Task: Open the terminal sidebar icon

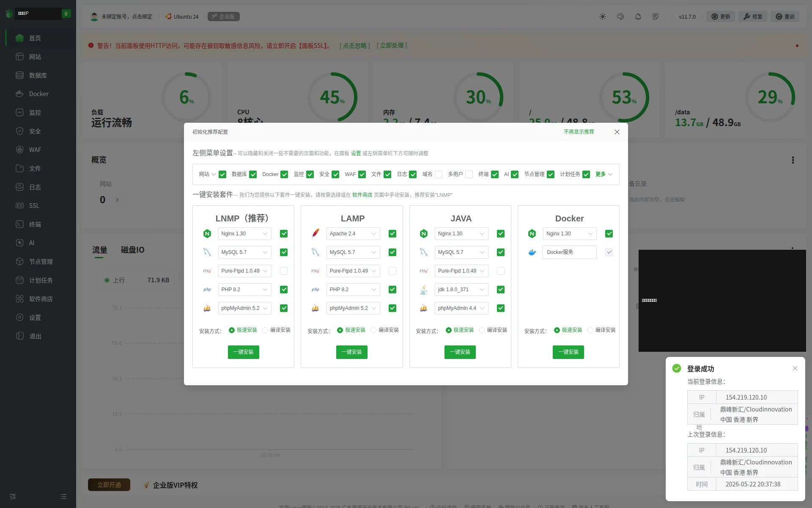Action: tap(19, 224)
